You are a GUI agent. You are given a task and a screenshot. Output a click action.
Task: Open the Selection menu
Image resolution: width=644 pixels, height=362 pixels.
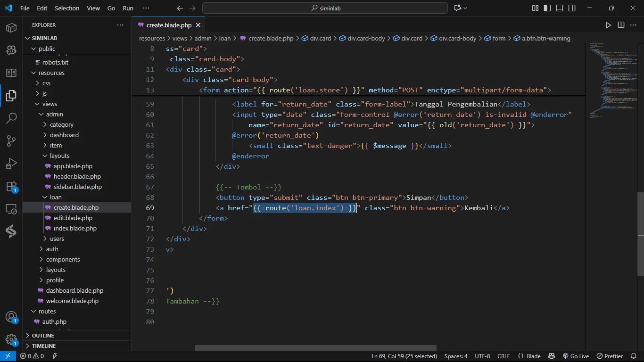point(67,8)
